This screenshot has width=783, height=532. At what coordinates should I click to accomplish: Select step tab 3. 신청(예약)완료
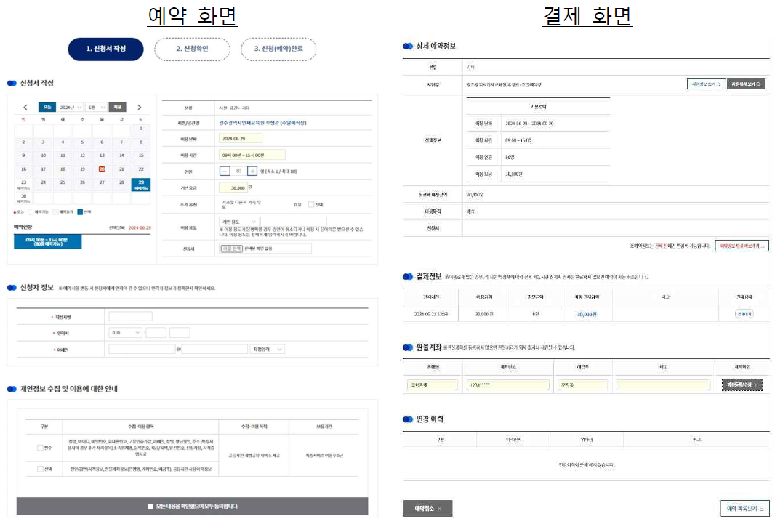[x=278, y=49]
